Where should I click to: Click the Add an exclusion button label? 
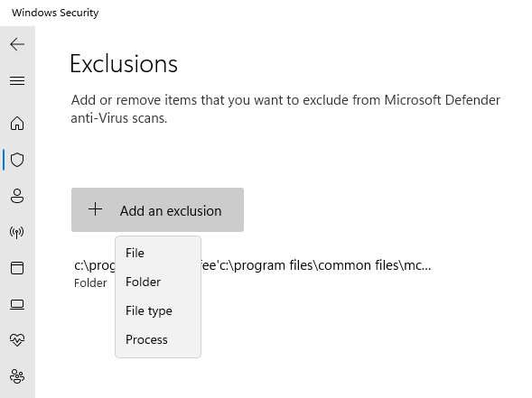point(171,211)
